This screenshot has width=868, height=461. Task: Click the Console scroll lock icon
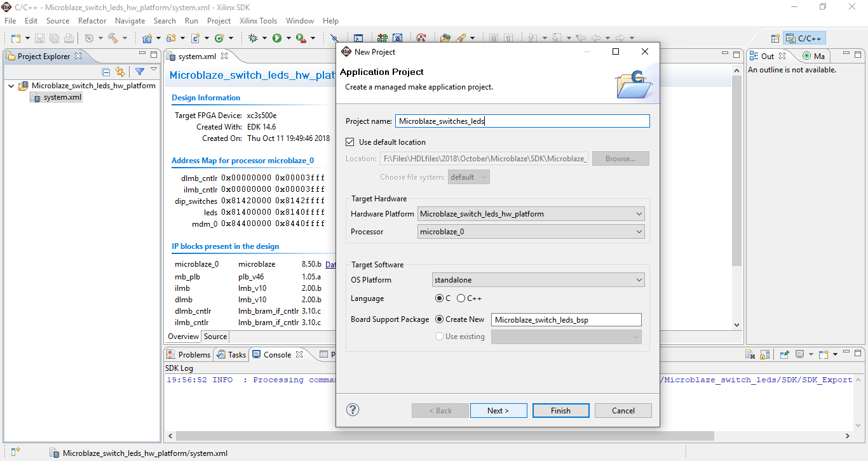tap(765, 354)
